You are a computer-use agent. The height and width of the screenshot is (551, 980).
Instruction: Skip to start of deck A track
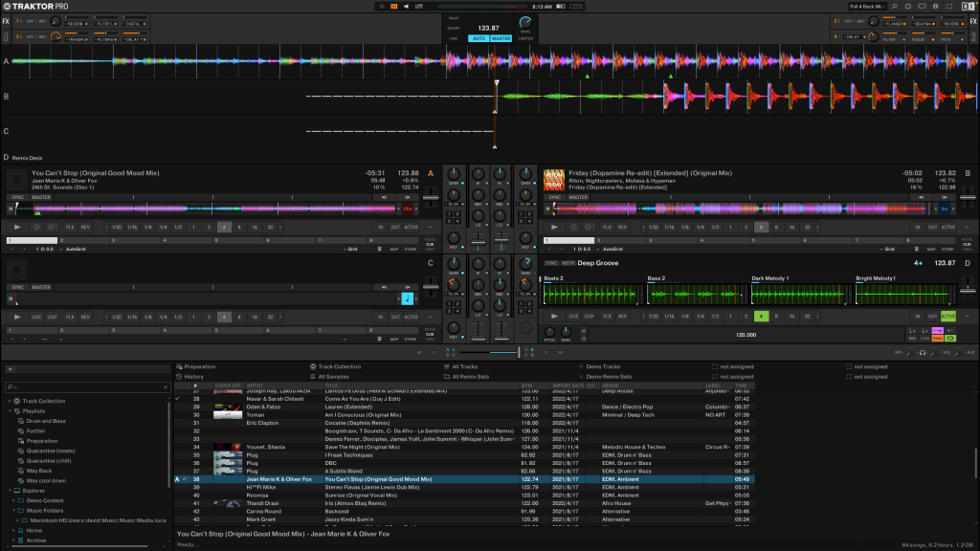11,209
